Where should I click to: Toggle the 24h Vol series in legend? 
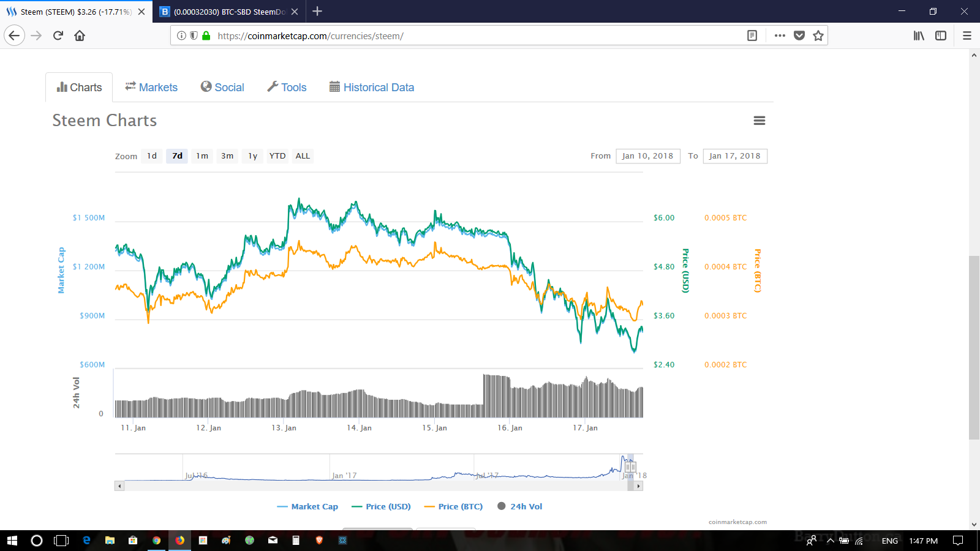pyautogui.click(x=520, y=506)
